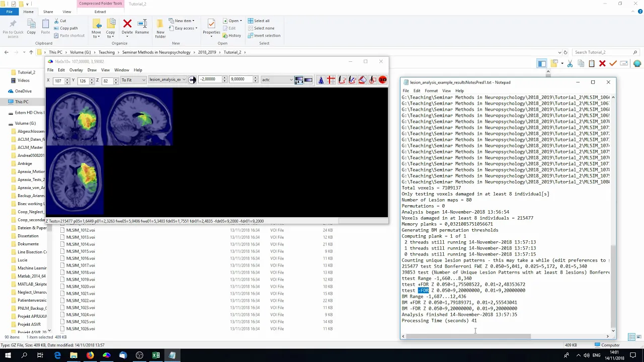
Task: Click Select all in the ribbon
Action: pos(258,21)
